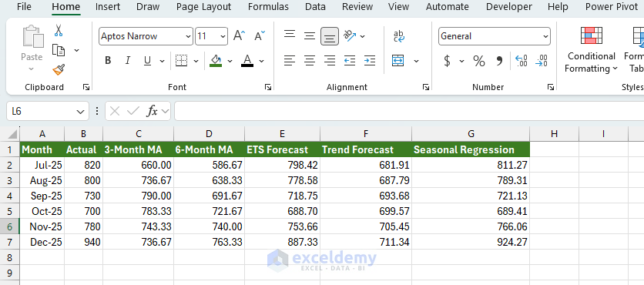This screenshot has height=285, width=644.
Task: Click the Orientation text angle icon
Action: pos(350,36)
